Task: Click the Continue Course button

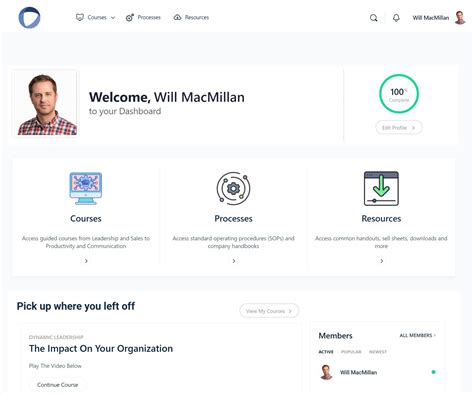Action: pos(57,385)
